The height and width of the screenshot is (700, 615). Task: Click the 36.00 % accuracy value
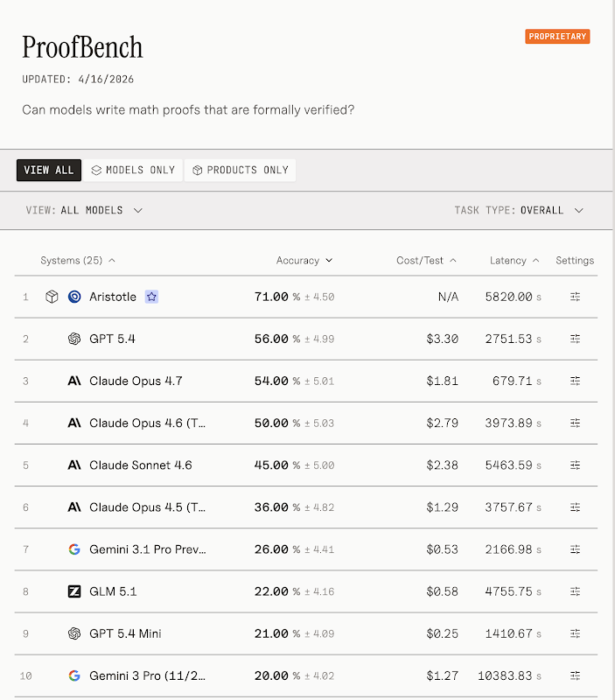[x=277, y=507]
